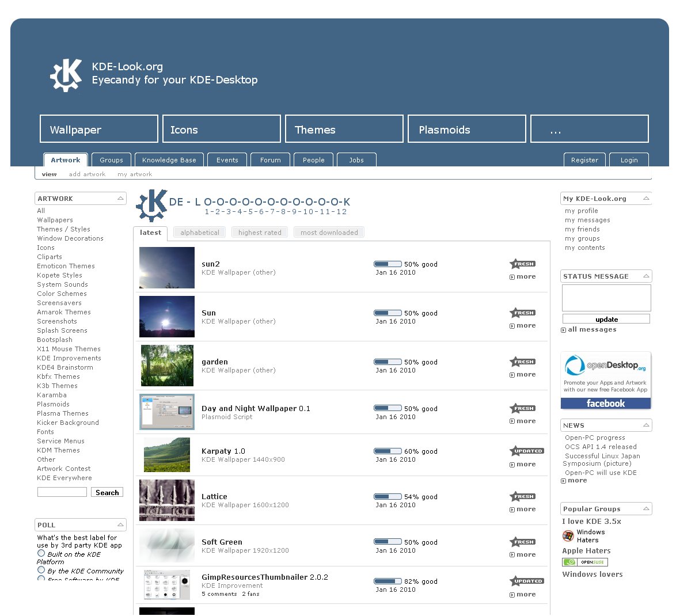The image size is (676, 616).
Task: Select 'By the KDE Community' poll option
Action: click(x=41, y=570)
